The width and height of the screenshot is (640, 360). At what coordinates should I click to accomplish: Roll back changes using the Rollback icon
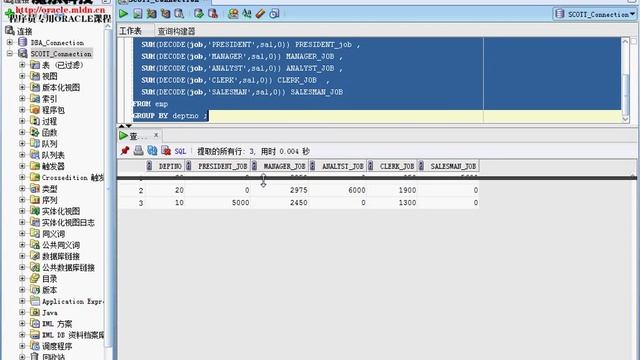(213, 13)
